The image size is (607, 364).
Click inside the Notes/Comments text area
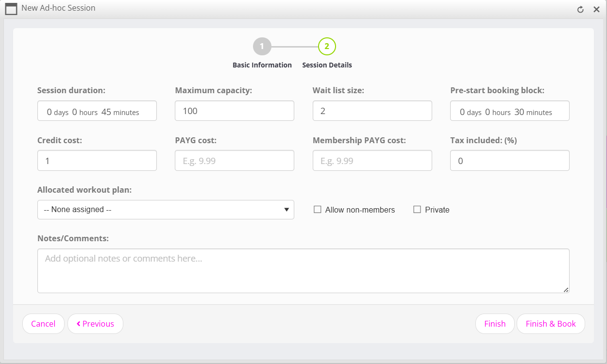303,271
